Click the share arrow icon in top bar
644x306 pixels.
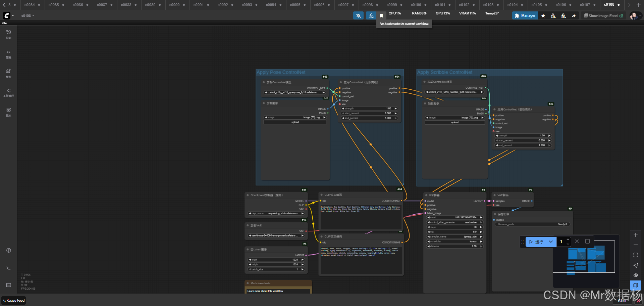[x=574, y=15]
